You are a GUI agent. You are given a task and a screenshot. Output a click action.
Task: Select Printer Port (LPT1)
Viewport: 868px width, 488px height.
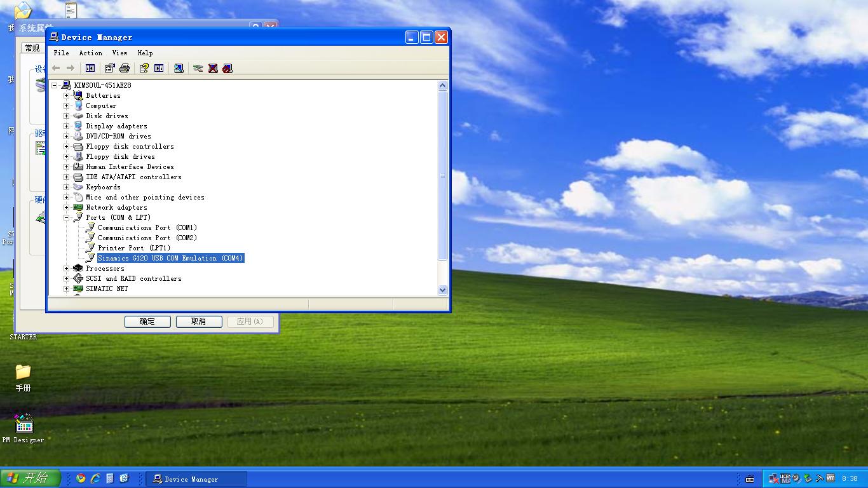point(134,248)
